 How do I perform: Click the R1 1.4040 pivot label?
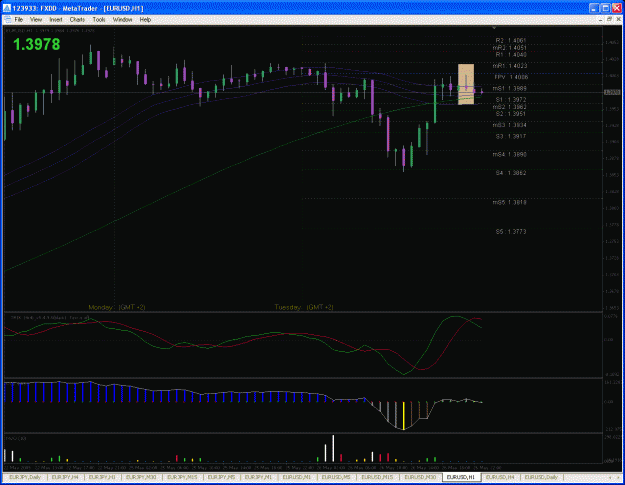pyautogui.click(x=511, y=54)
